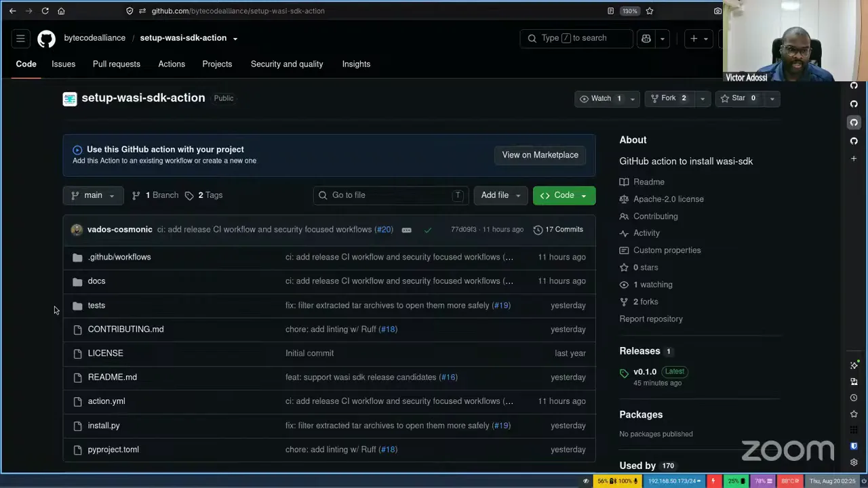Open the GitHub hamburger navigation menu
The width and height of the screenshot is (868, 488).
(x=20, y=39)
